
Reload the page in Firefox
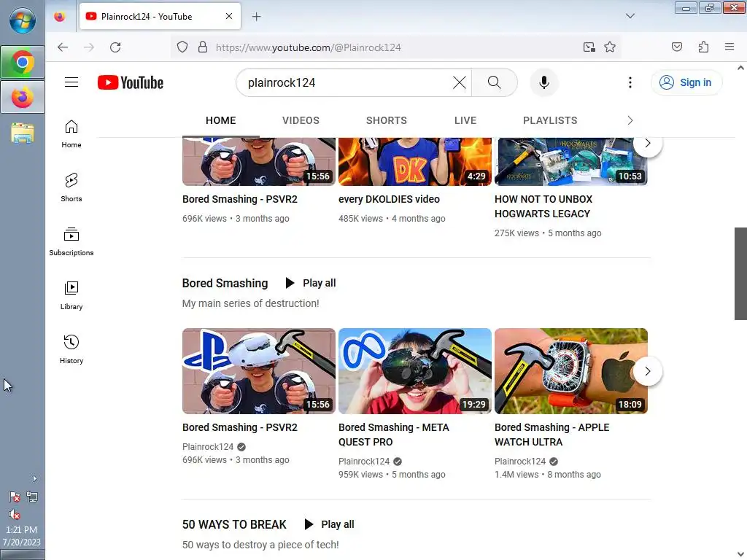(x=115, y=47)
